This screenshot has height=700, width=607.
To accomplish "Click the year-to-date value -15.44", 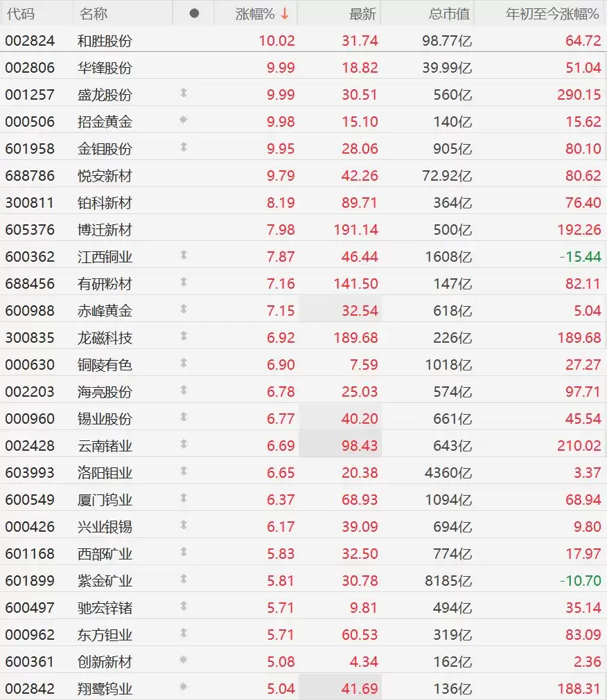I will [580, 257].
